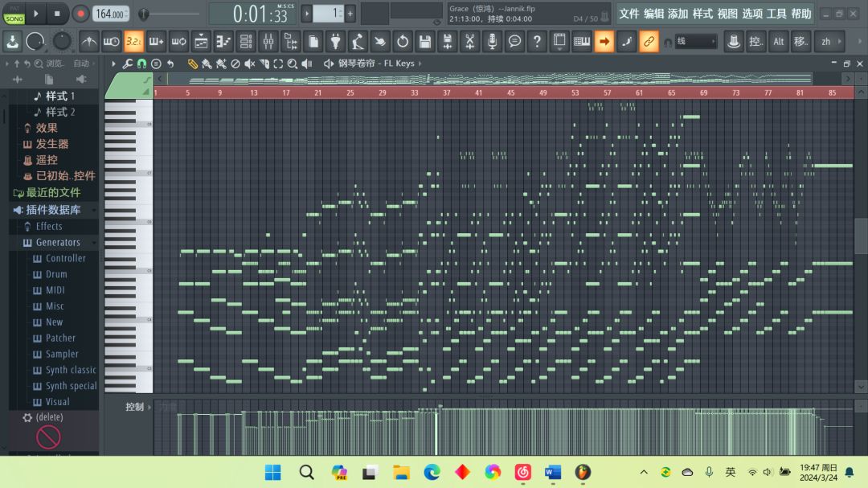Viewport: 868px width, 488px height.
Task: Click the Alt toolbar button
Action: point(778,41)
